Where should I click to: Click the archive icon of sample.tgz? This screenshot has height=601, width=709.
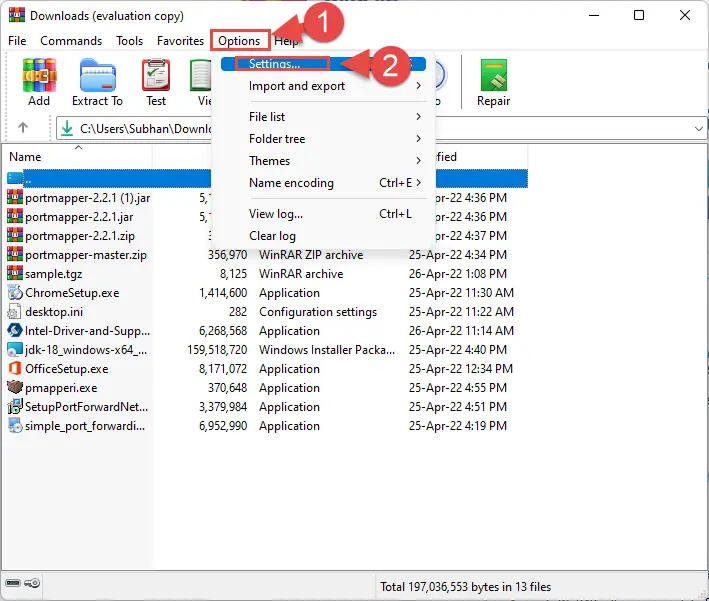coord(14,273)
